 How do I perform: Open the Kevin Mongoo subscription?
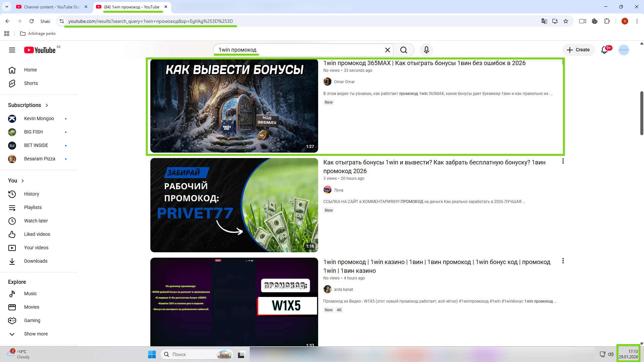pyautogui.click(x=39, y=118)
